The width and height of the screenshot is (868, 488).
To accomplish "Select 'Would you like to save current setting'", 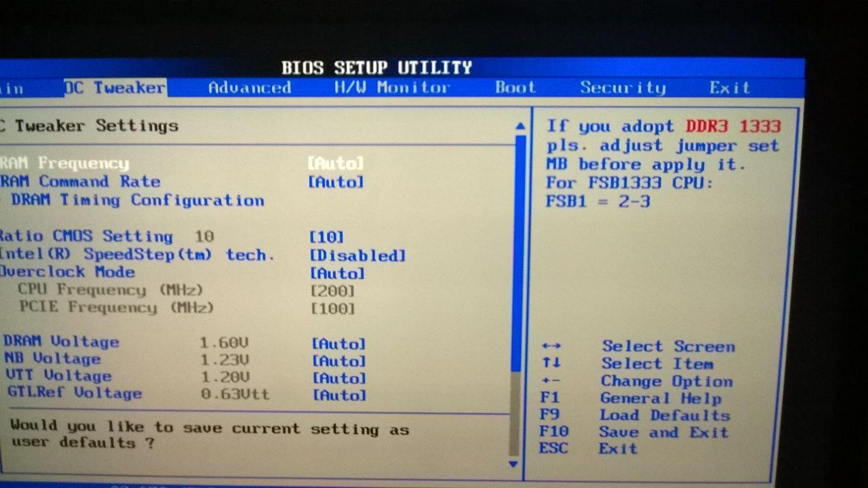I will [x=210, y=436].
